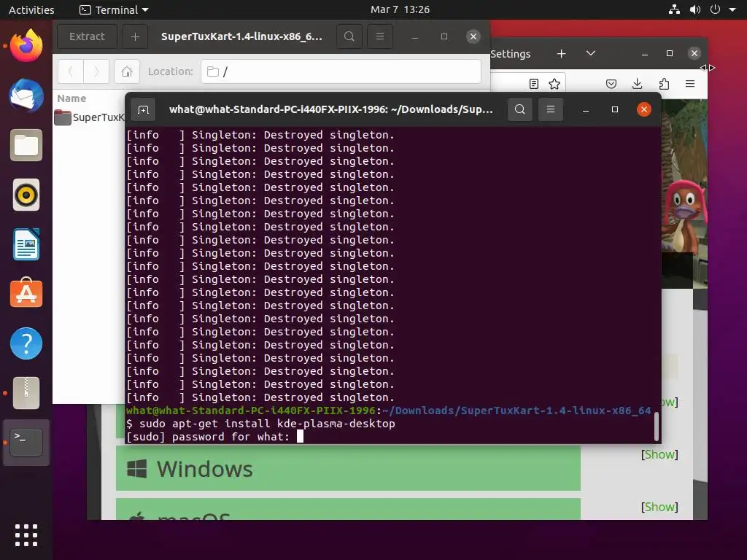
Task: Open Ubuntu Software from the dock
Action: (x=26, y=294)
